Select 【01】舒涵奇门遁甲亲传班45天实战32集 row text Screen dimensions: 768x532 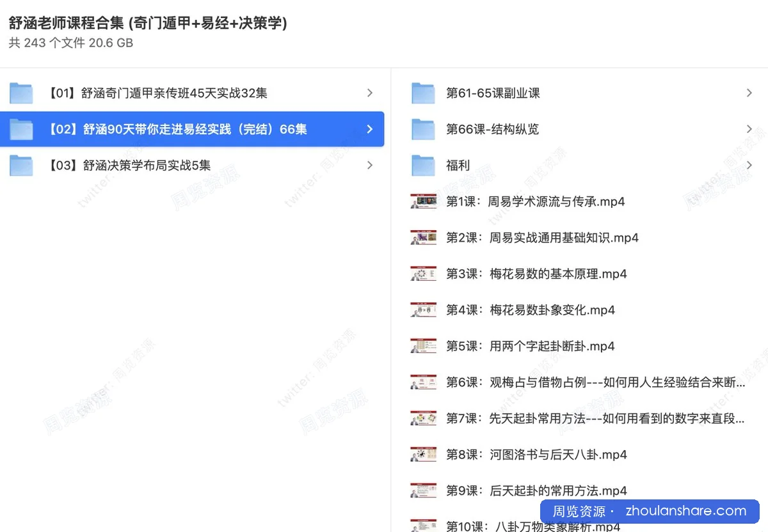pos(157,93)
